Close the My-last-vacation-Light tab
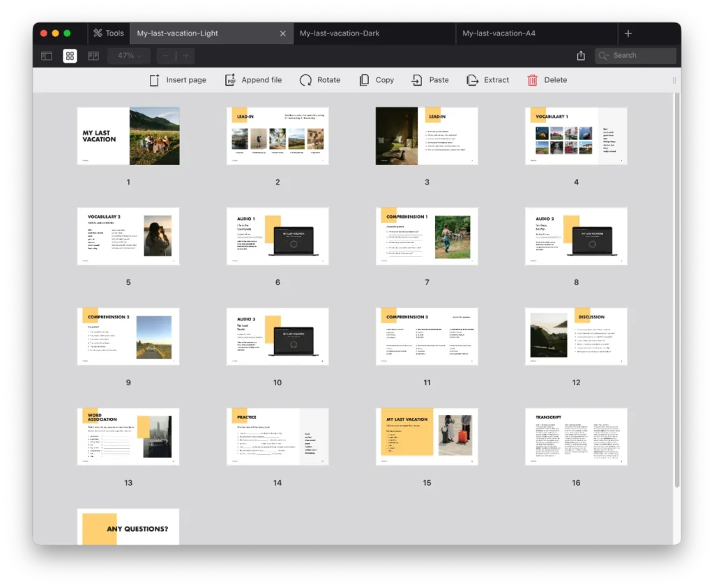The height and width of the screenshot is (588, 714). pyautogui.click(x=282, y=33)
